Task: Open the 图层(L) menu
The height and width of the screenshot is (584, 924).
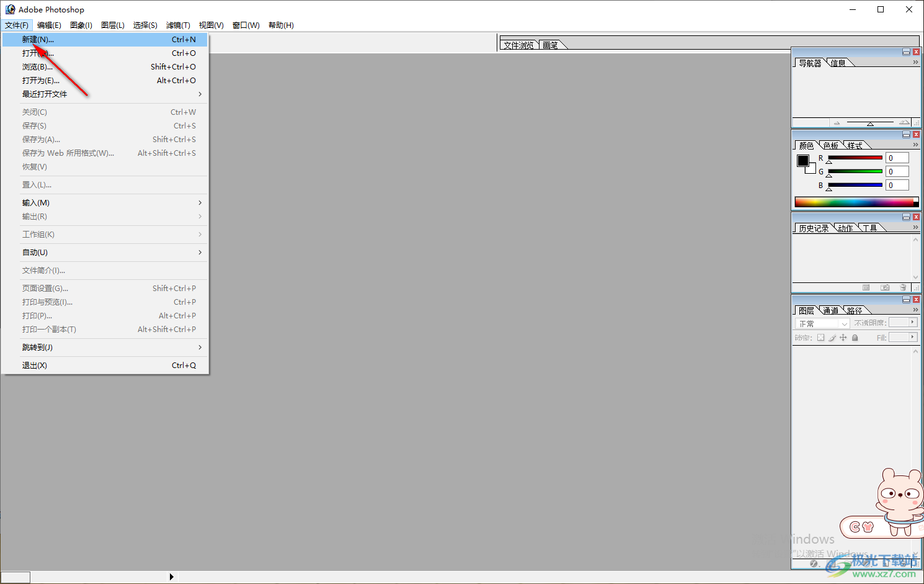Action: click(x=113, y=25)
